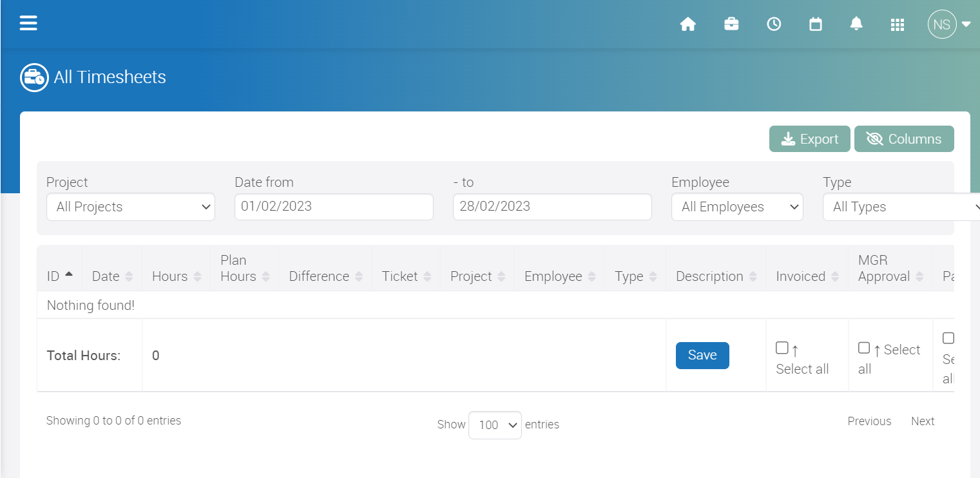
Task: Open the All Employees dropdown
Action: pos(737,207)
